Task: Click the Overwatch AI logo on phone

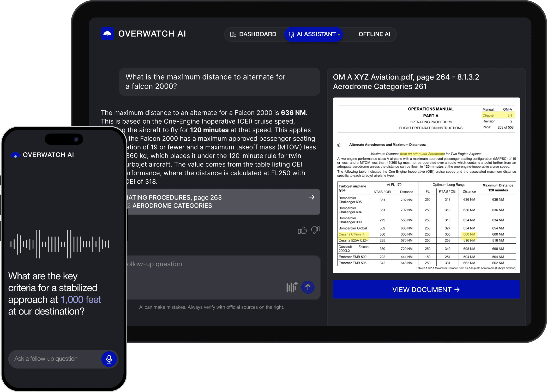Action: pos(15,155)
